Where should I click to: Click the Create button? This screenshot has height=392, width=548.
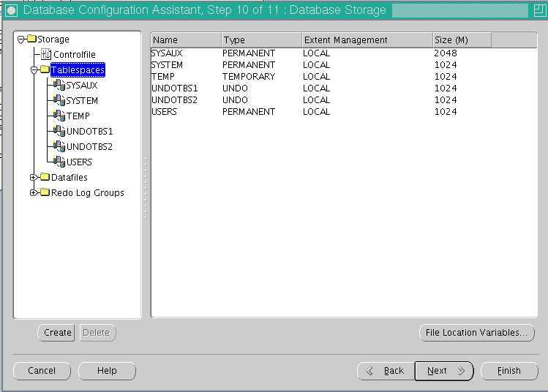pos(57,333)
